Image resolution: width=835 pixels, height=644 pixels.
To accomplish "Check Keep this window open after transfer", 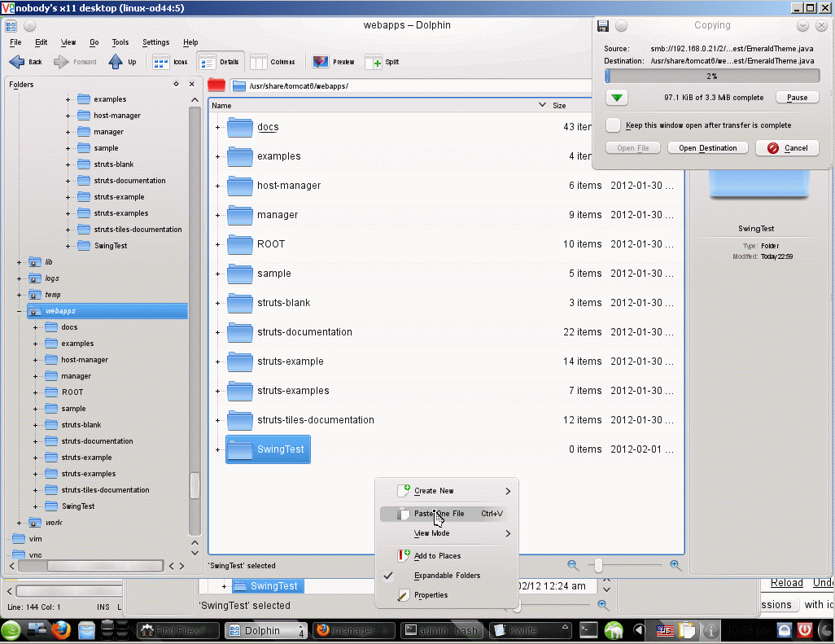I will coord(614,125).
